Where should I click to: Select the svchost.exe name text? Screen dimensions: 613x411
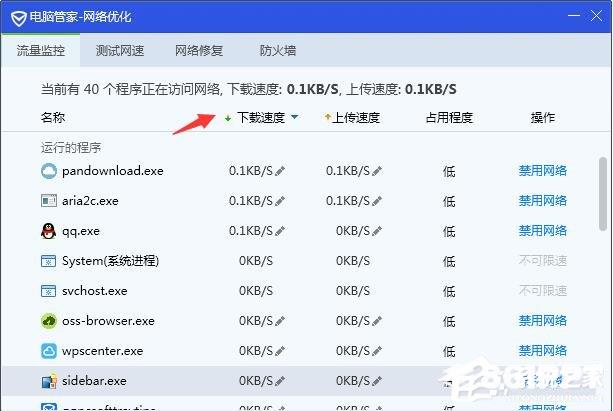tap(95, 291)
